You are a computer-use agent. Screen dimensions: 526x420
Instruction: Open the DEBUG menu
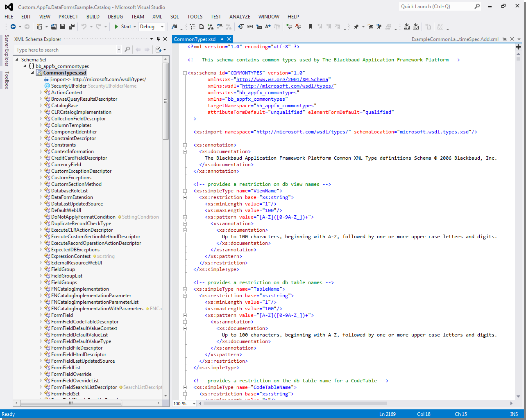(x=115, y=17)
